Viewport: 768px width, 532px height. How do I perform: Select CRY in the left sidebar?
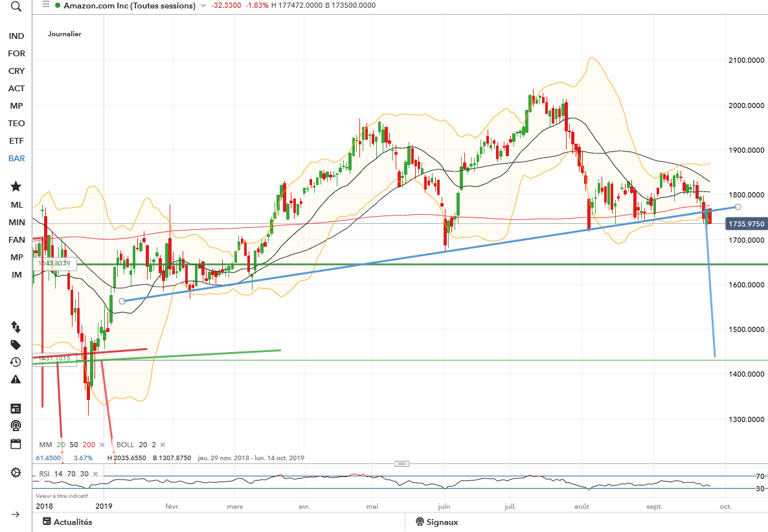tap(16, 71)
